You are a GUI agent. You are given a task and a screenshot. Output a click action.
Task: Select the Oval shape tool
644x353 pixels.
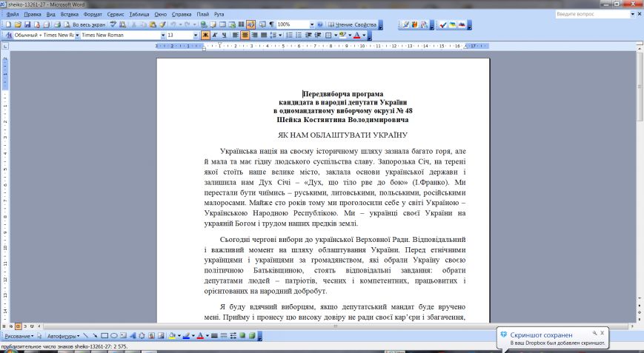pos(114,336)
